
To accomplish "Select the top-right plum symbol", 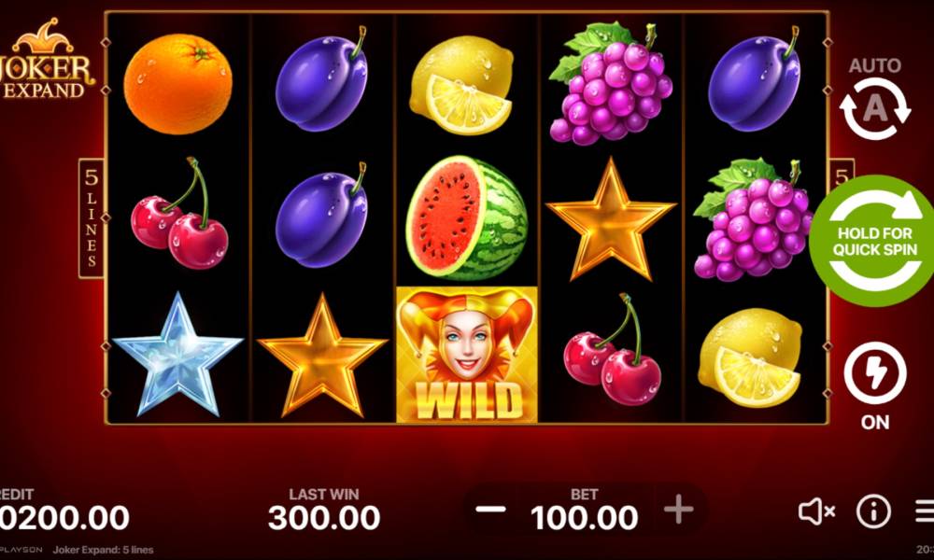I will point(756,79).
